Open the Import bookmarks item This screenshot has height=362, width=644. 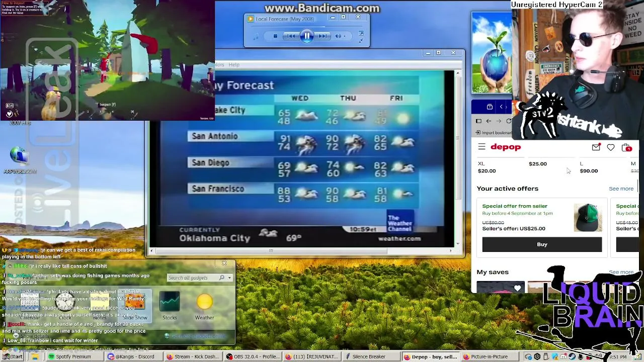[493, 133]
